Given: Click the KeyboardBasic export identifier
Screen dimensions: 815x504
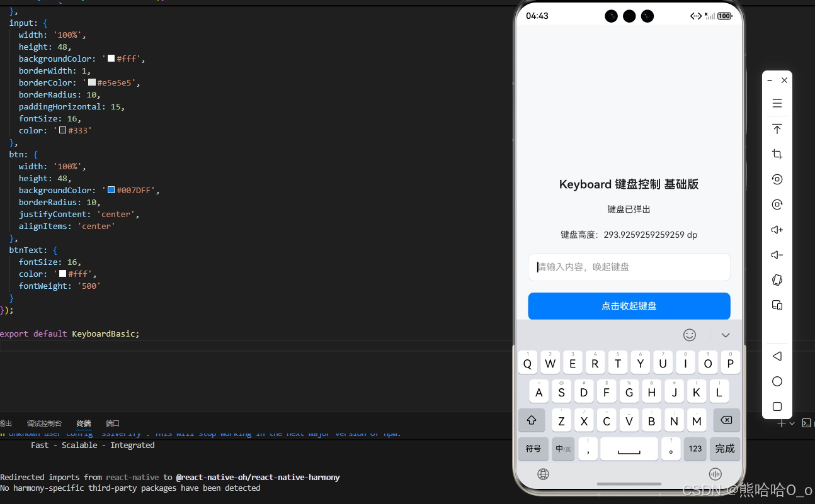Looking at the screenshot, I should 105,333.
